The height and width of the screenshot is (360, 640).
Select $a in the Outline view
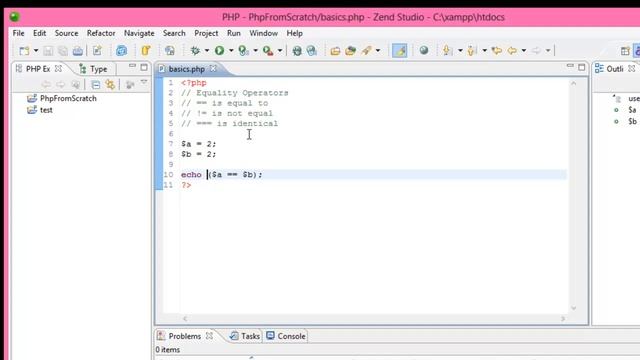pos(632,110)
